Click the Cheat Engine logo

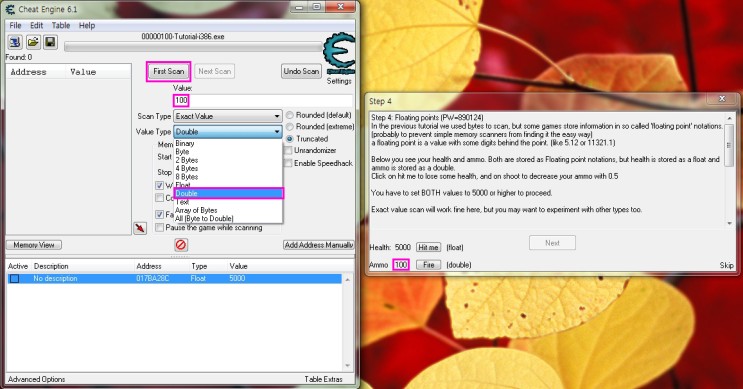tap(339, 54)
